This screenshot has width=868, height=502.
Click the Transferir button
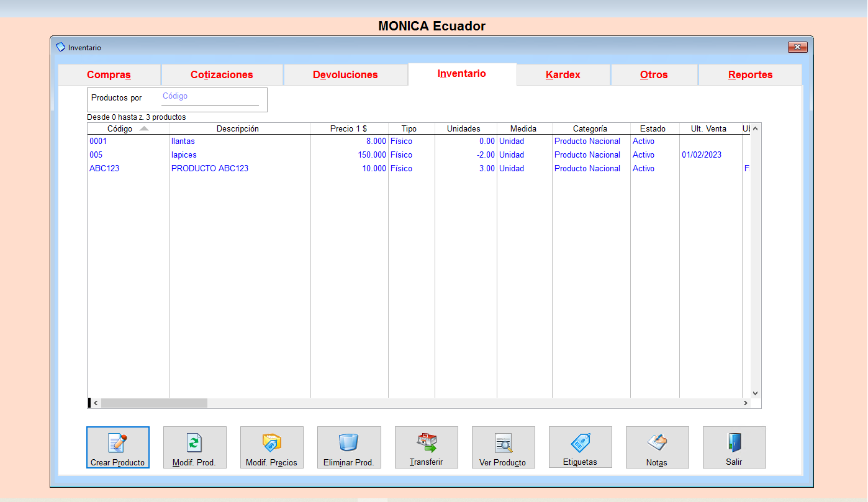tap(427, 447)
